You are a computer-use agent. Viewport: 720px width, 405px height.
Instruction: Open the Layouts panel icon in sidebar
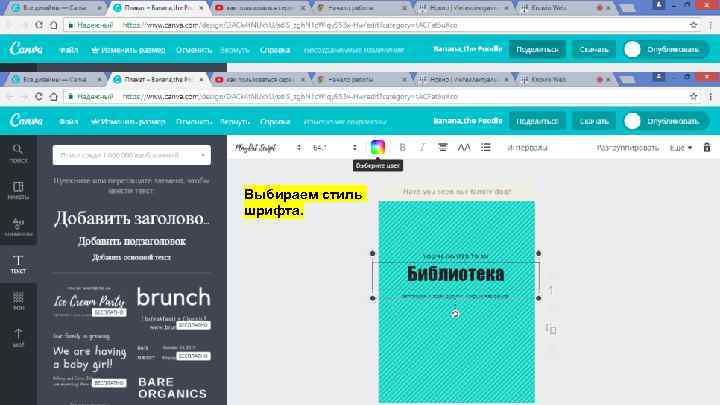point(18,190)
